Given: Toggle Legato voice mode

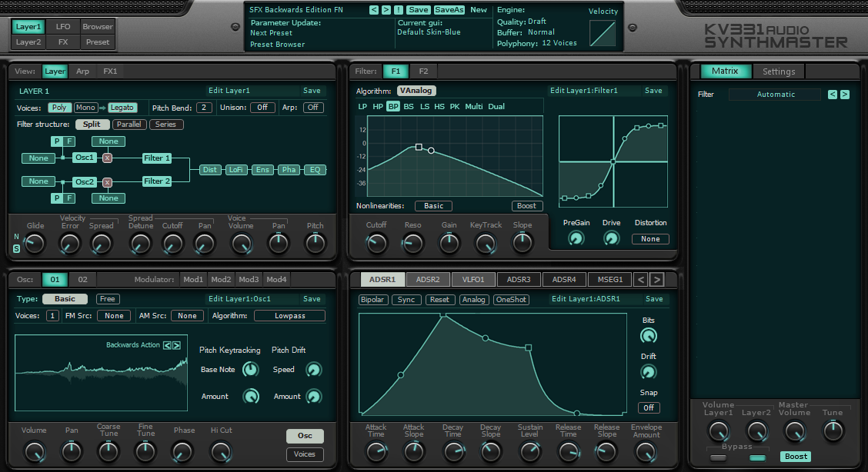Looking at the screenshot, I should click(x=122, y=108).
